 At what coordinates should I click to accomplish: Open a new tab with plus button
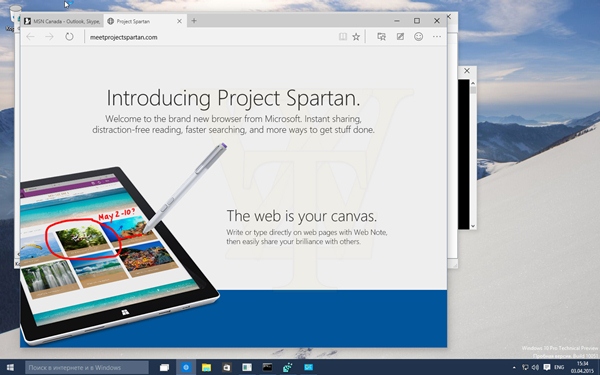194,21
